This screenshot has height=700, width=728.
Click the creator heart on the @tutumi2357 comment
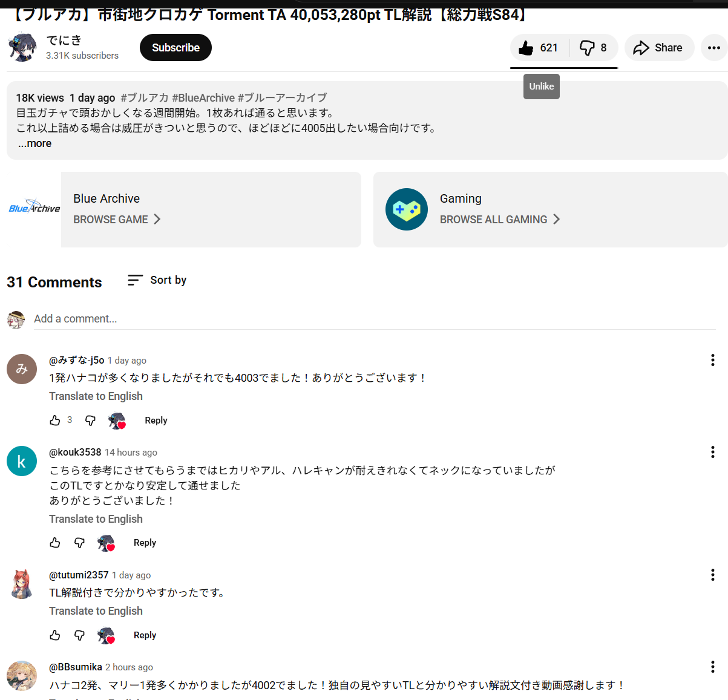106,635
